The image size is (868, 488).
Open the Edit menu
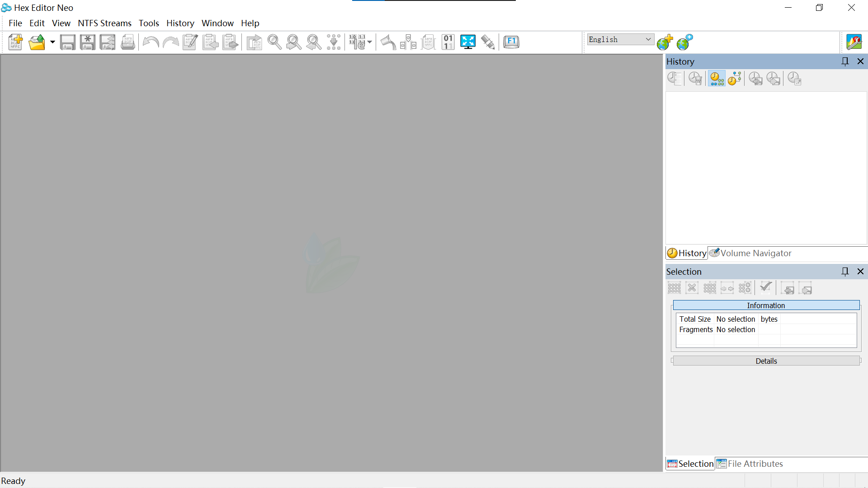[36, 23]
